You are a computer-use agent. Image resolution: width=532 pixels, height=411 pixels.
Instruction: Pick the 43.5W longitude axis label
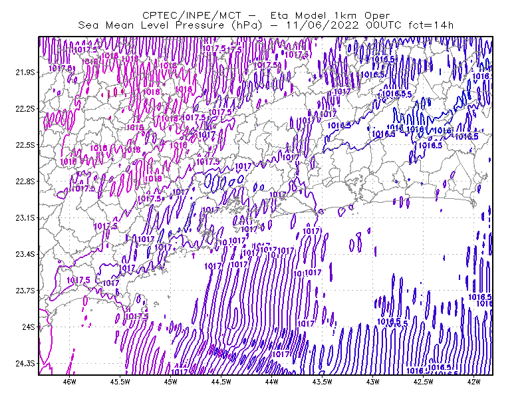point(322,382)
